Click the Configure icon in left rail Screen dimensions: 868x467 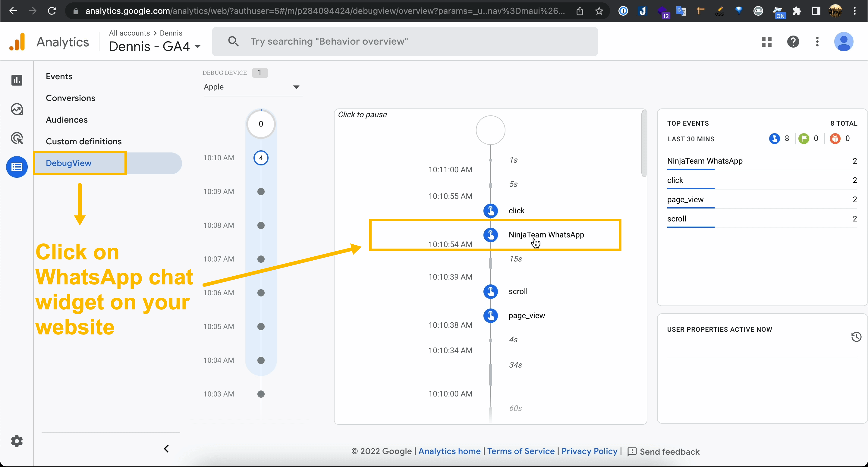coord(17,167)
